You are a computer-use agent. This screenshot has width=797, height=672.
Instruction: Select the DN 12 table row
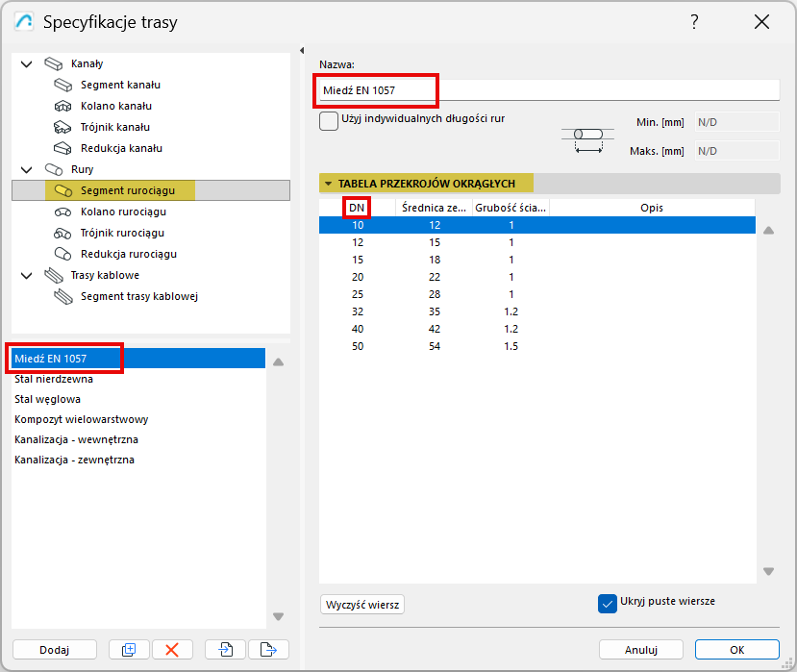[x=537, y=242]
